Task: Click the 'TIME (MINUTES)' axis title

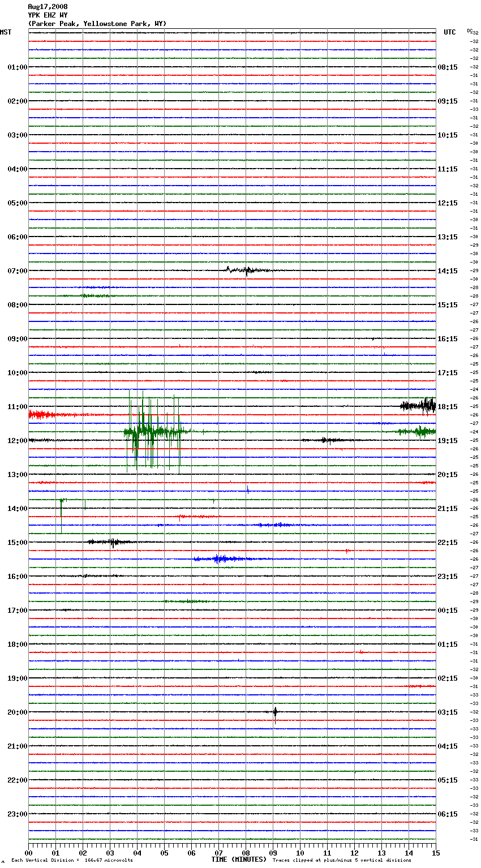Action: [239, 860]
